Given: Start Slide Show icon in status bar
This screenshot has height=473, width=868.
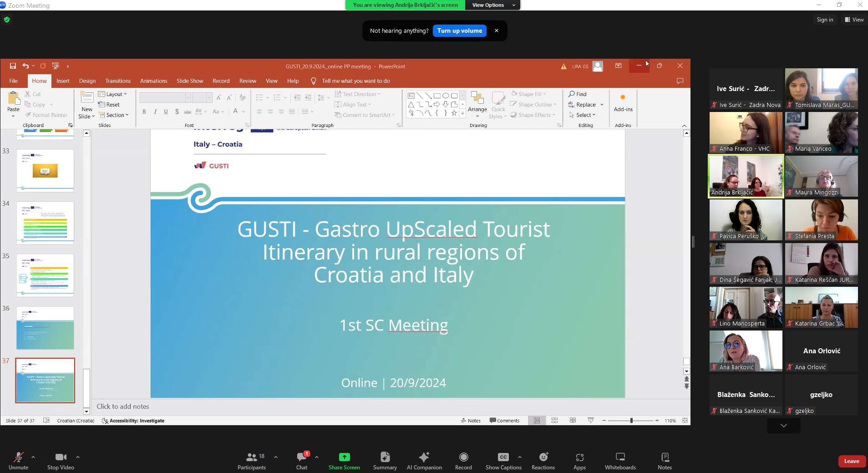Looking at the screenshot, I should coord(591,421).
